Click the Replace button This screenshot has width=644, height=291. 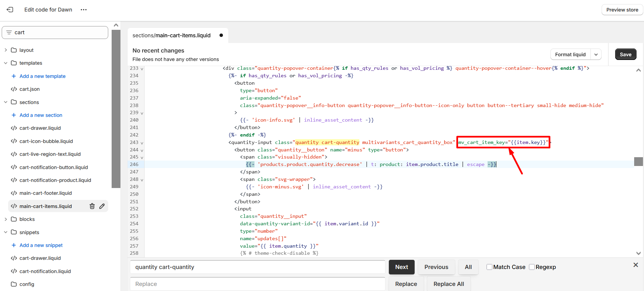coord(406,284)
